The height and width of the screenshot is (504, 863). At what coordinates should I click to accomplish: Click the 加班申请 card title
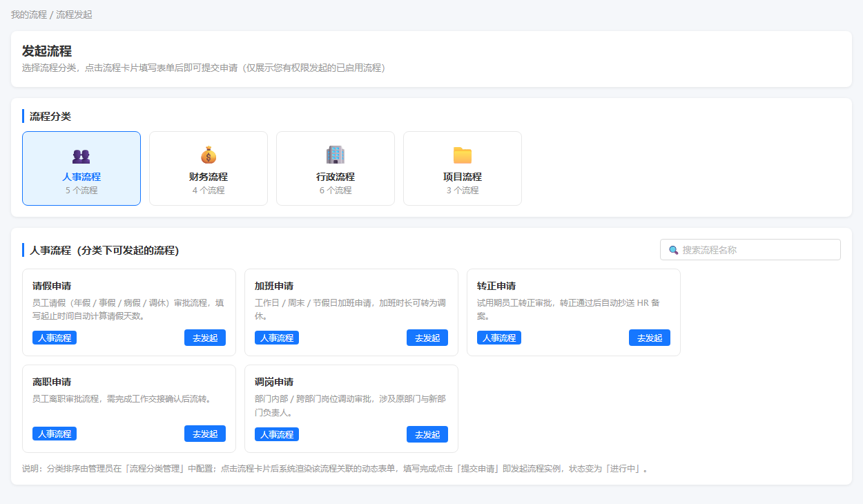[274, 286]
